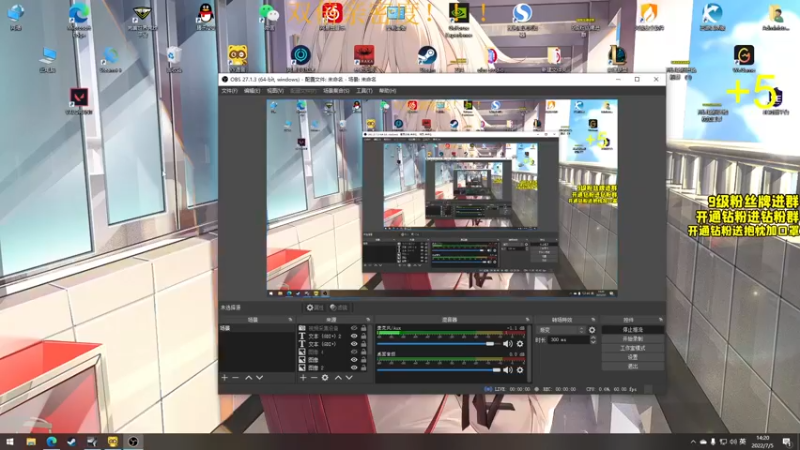Mute the desktop audio channel
800x450 pixels.
point(508,370)
